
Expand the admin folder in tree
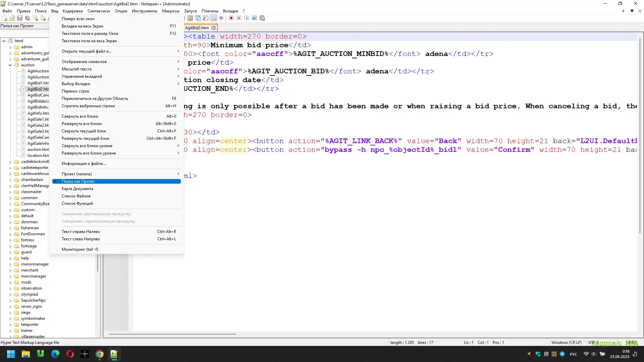click(10, 47)
